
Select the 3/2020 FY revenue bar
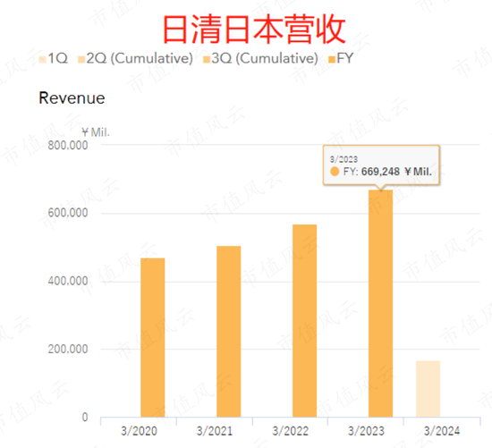click(152, 338)
